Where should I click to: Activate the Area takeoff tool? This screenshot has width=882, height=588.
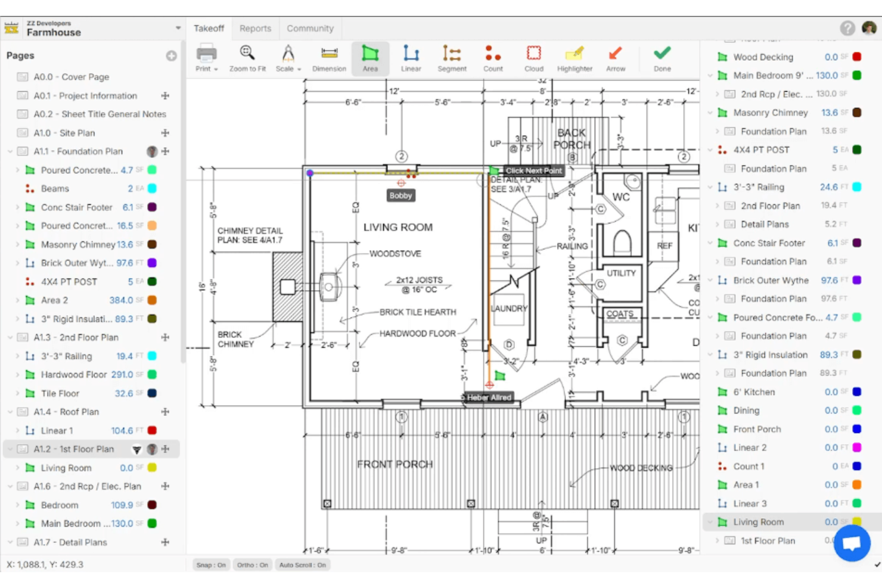tap(370, 58)
